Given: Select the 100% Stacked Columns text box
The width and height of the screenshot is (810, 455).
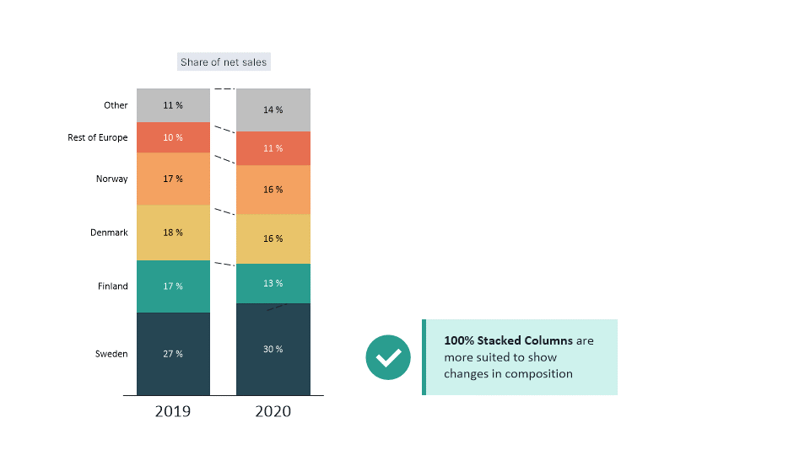Looking at the screenshot, I should [520, 357].
